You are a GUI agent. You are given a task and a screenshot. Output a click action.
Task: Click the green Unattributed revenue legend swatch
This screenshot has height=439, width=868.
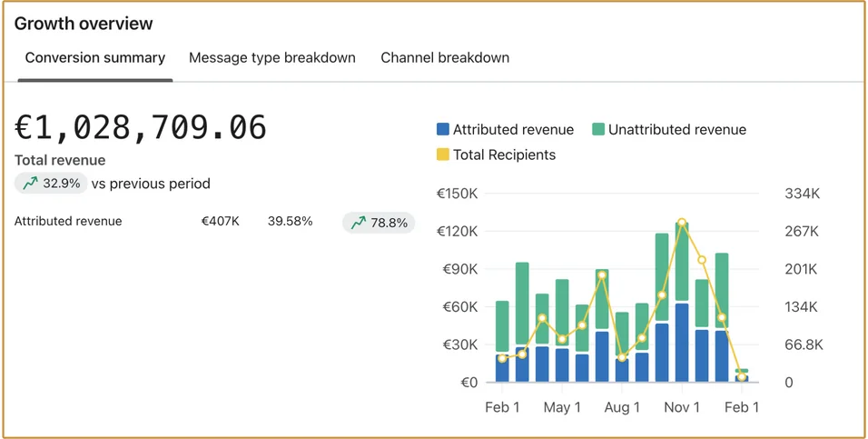click(x=597, y=130)
